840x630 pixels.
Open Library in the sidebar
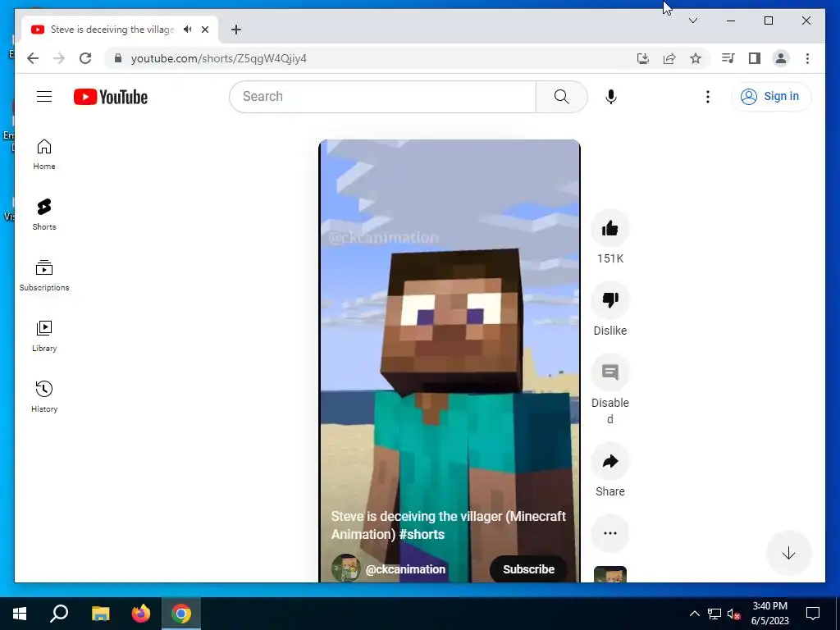pos(44,336)
